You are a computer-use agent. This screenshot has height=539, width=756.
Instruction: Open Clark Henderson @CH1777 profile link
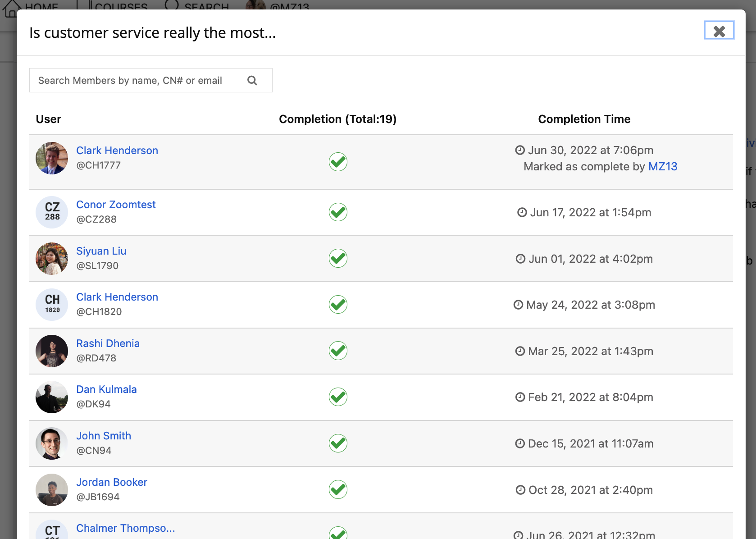pos(117,150)
